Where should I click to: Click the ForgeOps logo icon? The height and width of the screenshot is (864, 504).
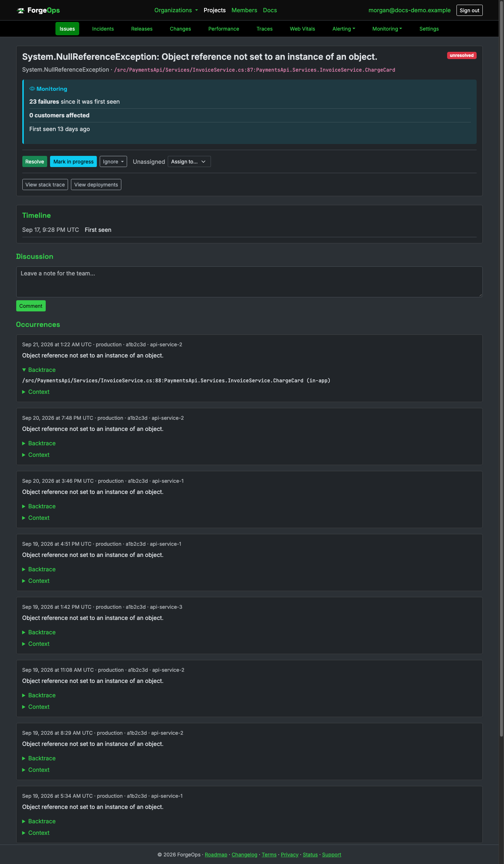point(21,10)
